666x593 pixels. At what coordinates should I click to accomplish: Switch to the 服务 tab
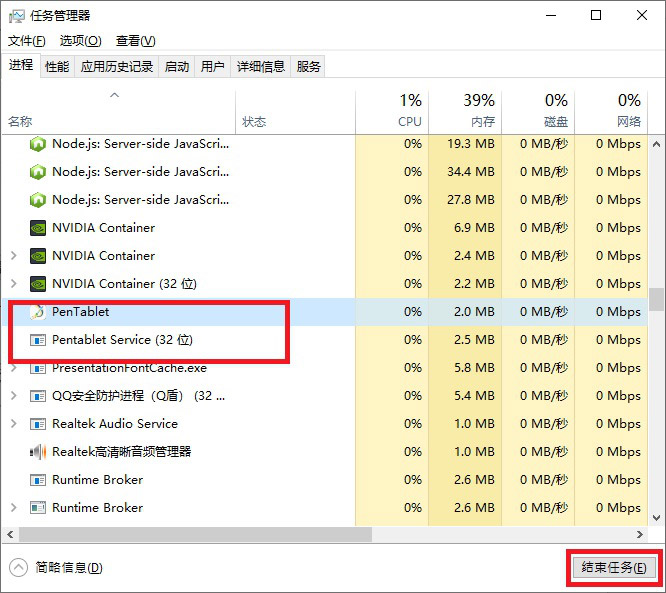coord(308,67)
